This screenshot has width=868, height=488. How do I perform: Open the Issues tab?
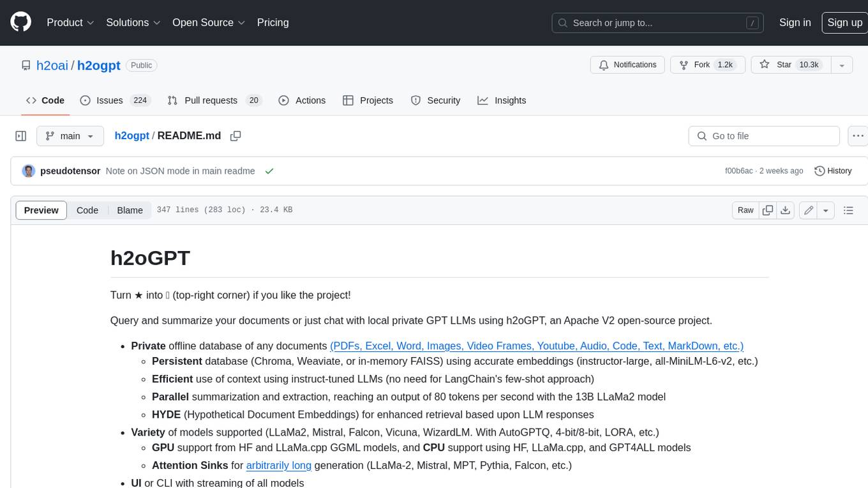click(114, 100)
